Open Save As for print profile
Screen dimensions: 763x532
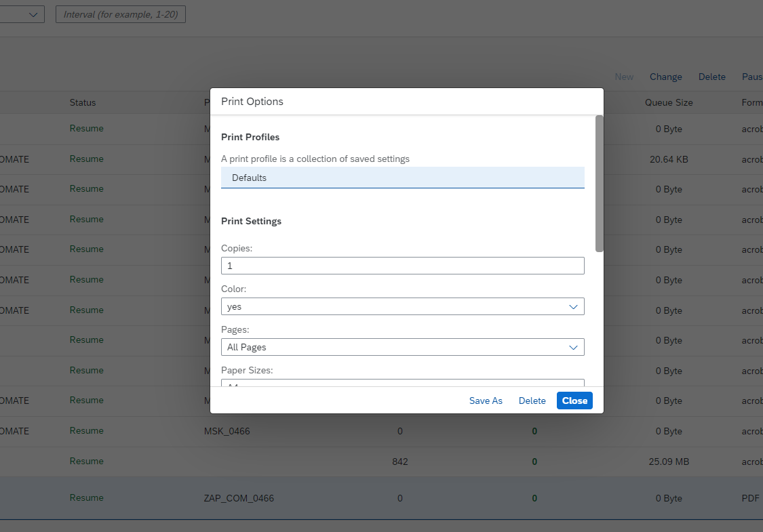point(486,401)
